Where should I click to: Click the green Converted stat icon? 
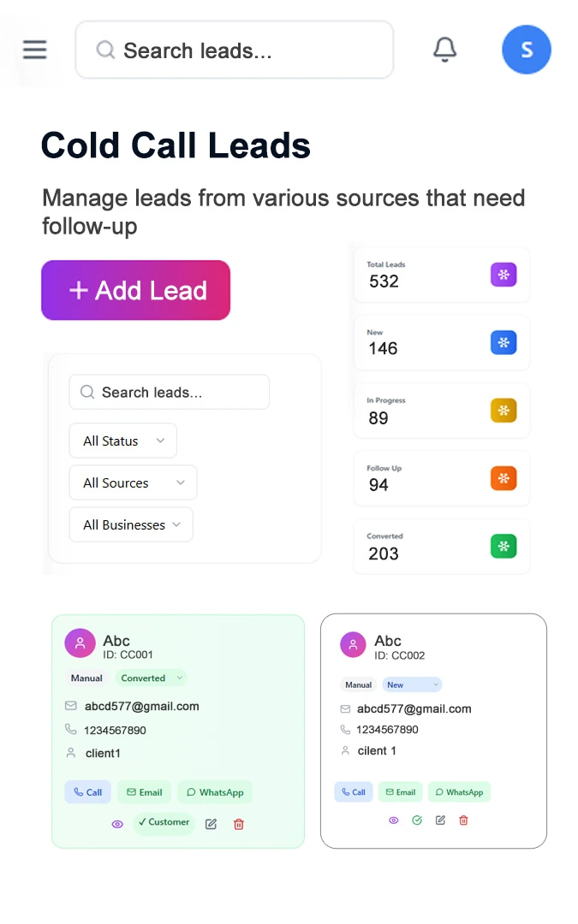pos(504,546)
